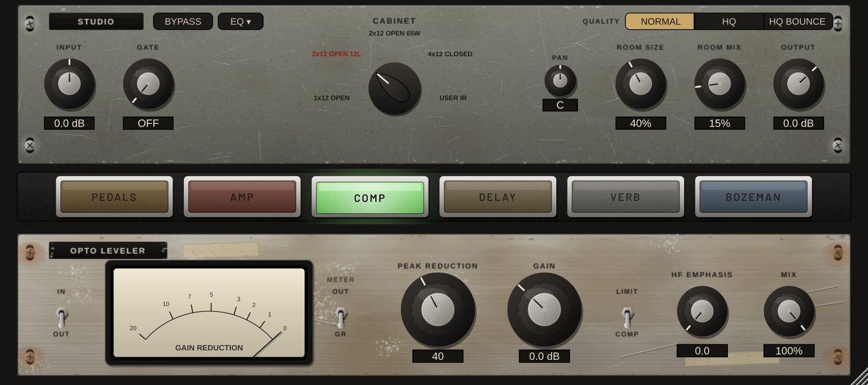Choose the USER IR cabinet option

(x=453, y=98)
